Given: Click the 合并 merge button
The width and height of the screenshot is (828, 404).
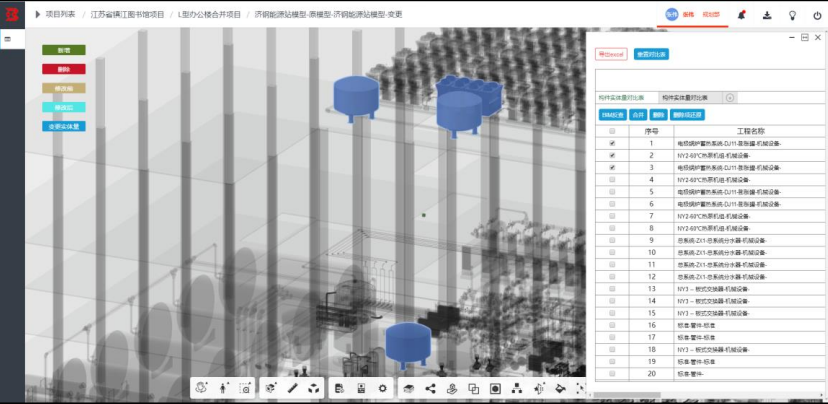Looking at the screenshot, I should click(638, 115).
